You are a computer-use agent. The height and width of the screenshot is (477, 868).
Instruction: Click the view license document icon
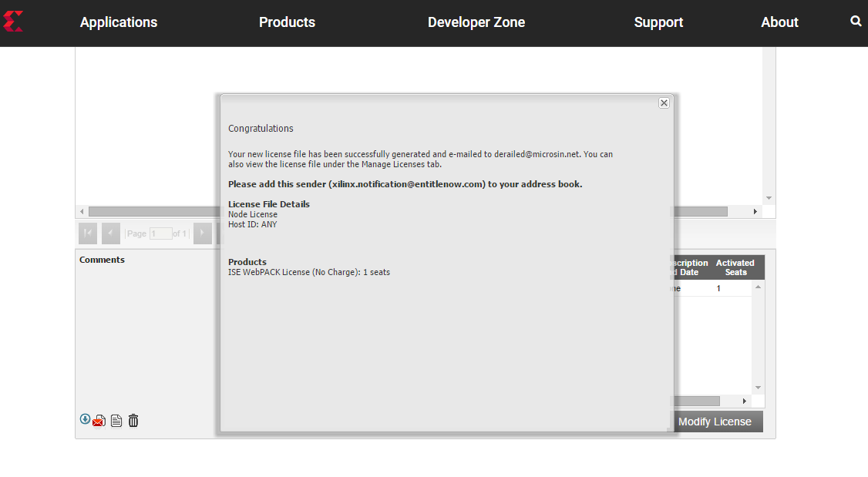116,421
